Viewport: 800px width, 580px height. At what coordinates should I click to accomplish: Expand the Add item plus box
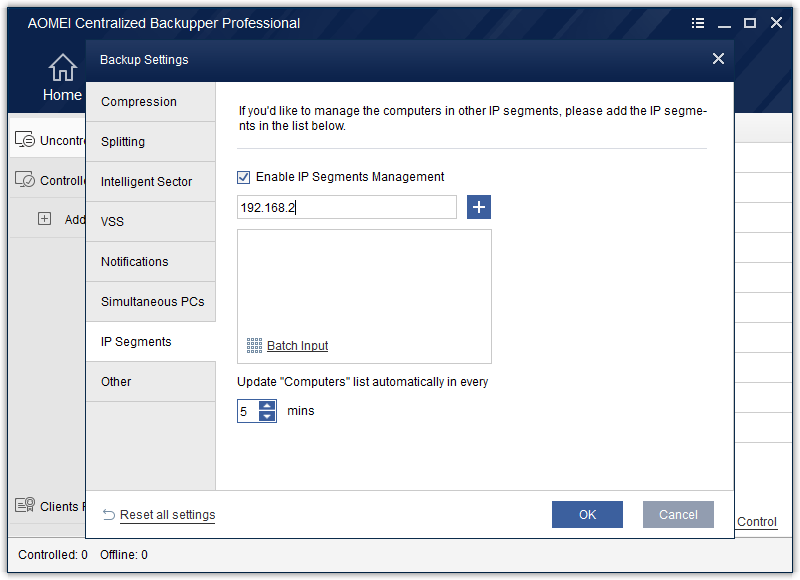44,219
